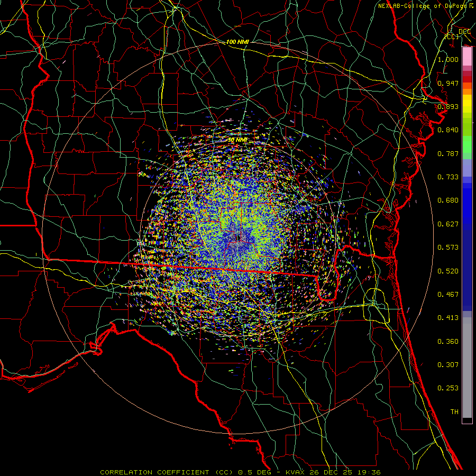This screenshot has height=476, width=476.
Task: Pick the red segment of the color bar
Action: pos(467,79)
